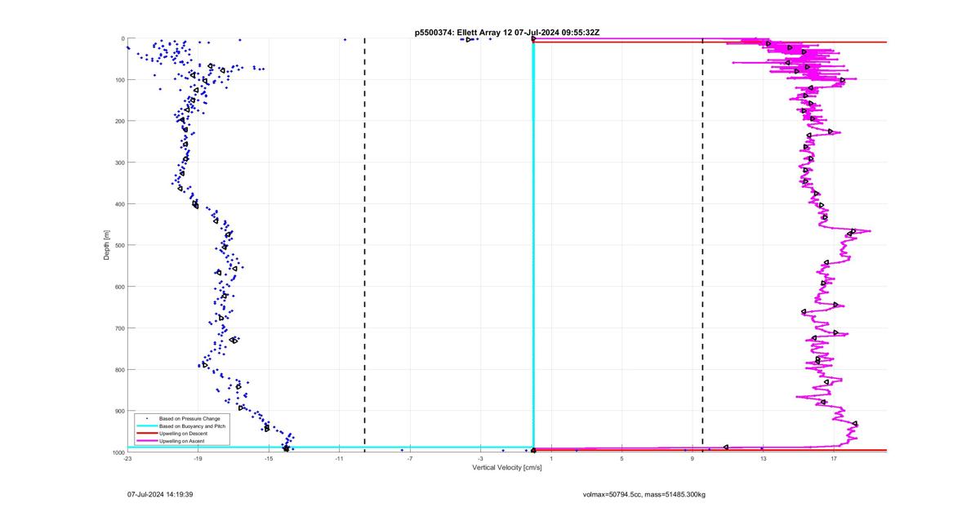
Task: Click x-axis tick label "-7"
Action: [x=410, y=459]
